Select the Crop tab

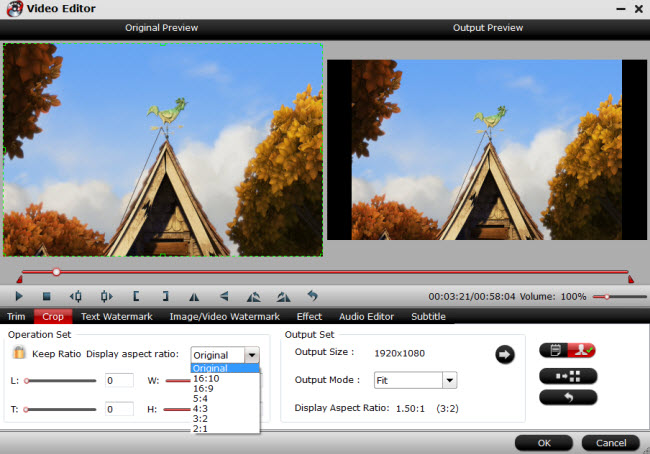(x=53, y=316)
